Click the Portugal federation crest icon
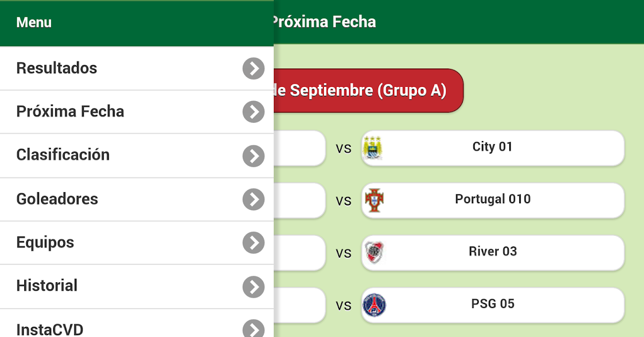Image resolution: width=644 pixels, height=337 pixels. click(374, 200)
